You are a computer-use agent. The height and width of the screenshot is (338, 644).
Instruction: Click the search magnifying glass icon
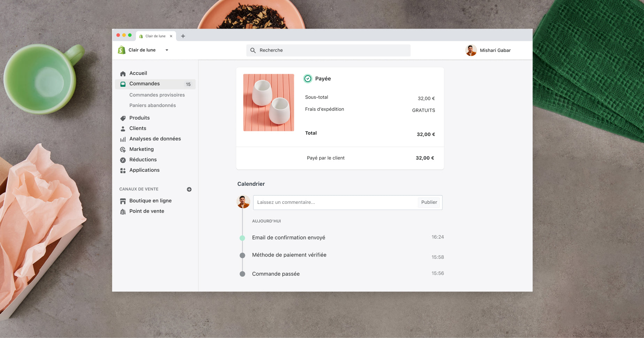point(253,50)
